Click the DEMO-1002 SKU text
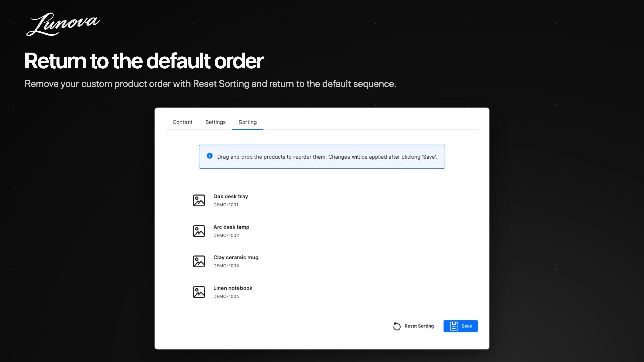 click(x=226, y=235)
